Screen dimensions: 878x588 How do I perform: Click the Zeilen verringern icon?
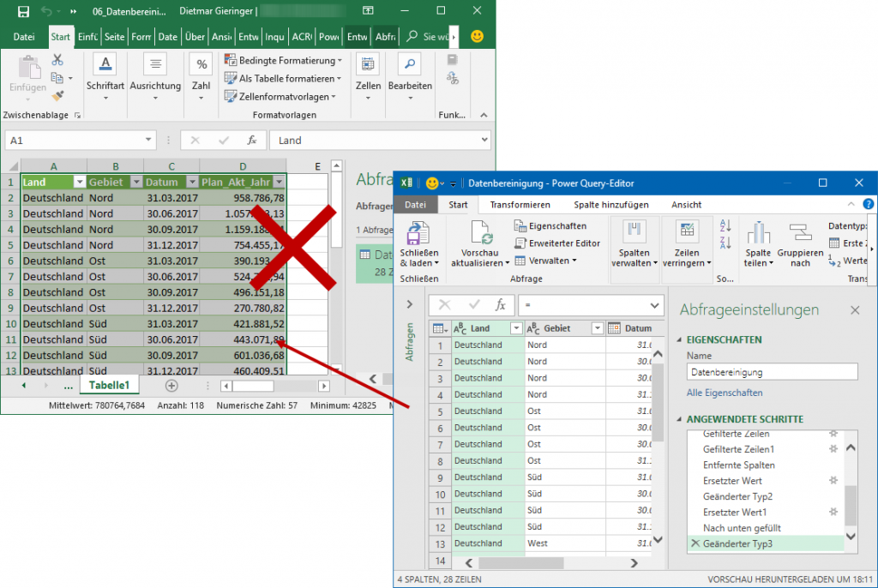coord(688,230)
